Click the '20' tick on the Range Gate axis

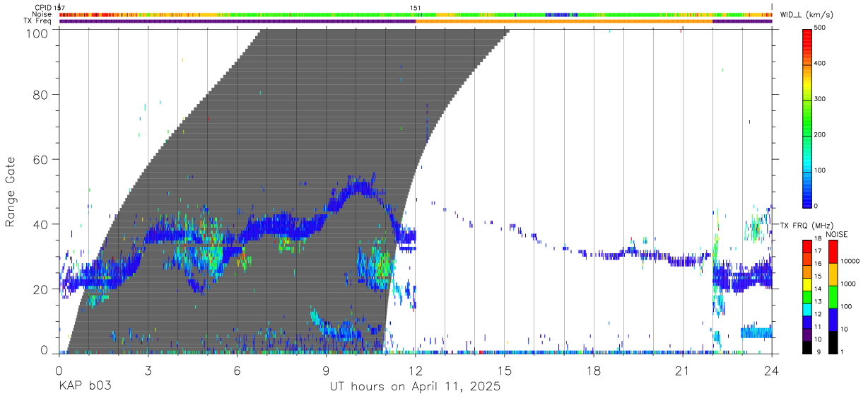click(41, 289)
